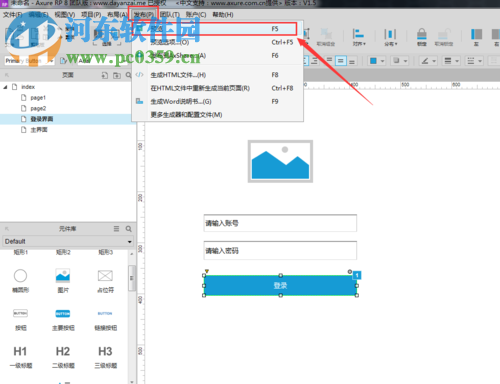500x384 pixels.
Task: Open the 文件(F) menu
Action: 12,15
